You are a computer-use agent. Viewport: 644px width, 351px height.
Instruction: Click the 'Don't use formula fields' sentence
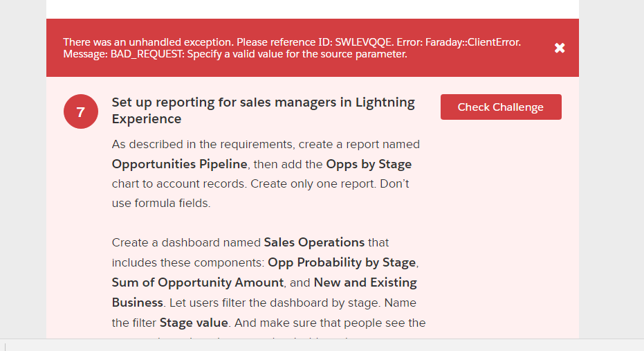(x=163, y=204)
